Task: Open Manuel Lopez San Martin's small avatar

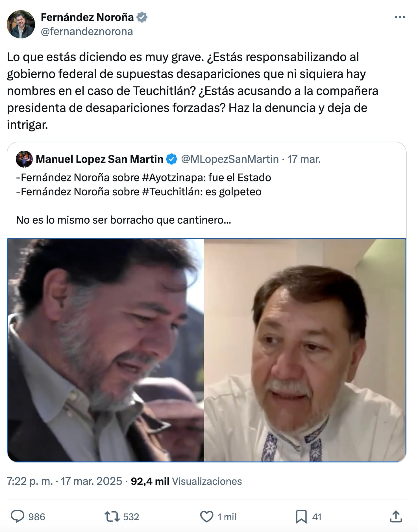Action: [24, 159]
